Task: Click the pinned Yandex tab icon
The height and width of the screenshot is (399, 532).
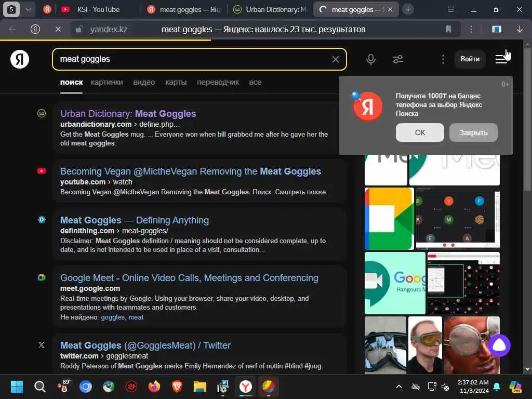Action: coord(47,9)
